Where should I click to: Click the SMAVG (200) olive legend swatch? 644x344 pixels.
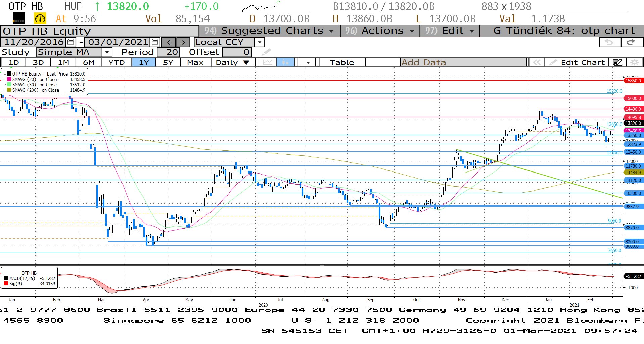(x=9, y=90)
